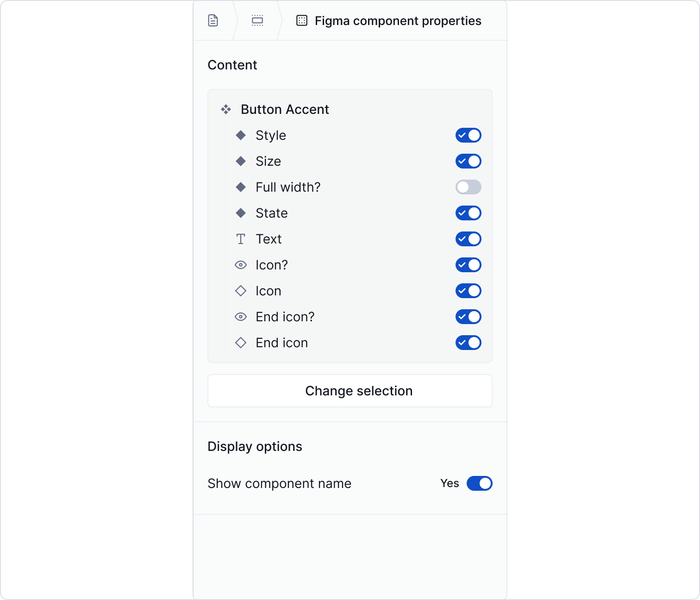700x600 pixels.
Task: Click the variant diamond icon beside Size
Action: [x=241, y=161]
